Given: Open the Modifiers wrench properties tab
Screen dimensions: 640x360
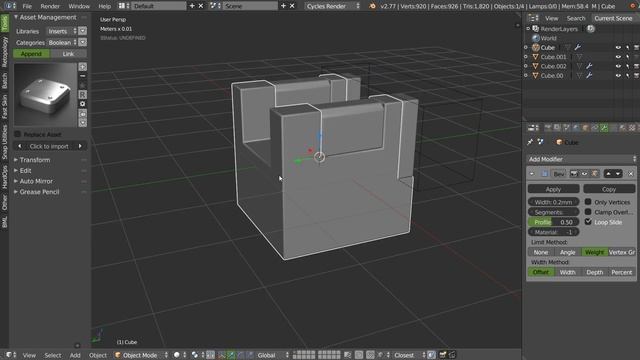Looking at the screenshot, I should point(604,128).
